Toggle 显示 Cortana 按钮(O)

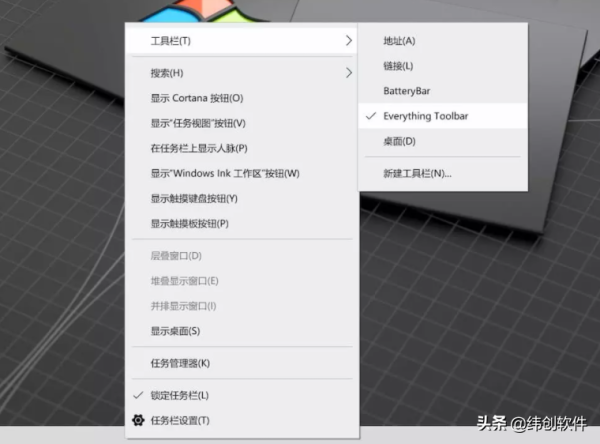coord(242,98)
